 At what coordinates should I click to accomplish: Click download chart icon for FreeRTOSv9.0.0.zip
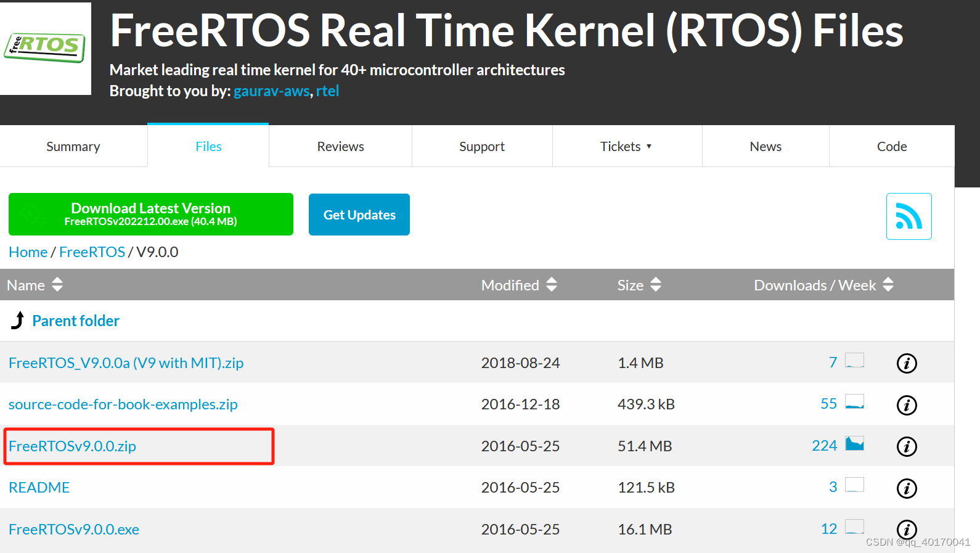pyautogui.click(x=854, y=444)
